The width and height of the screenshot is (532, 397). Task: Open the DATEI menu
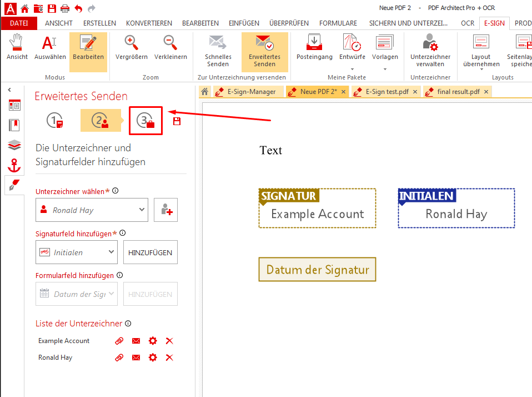point(19,23)
